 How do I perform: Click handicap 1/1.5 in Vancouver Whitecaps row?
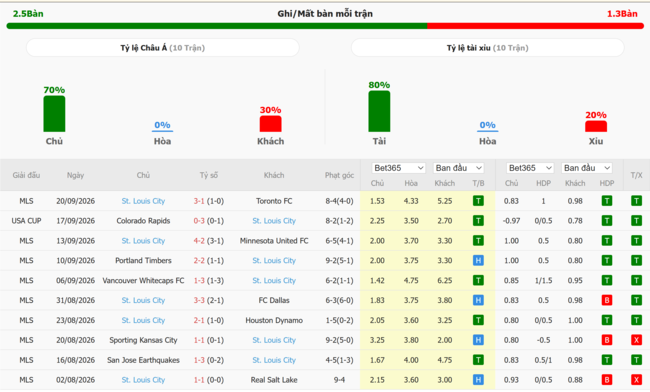tap(543, 281)
